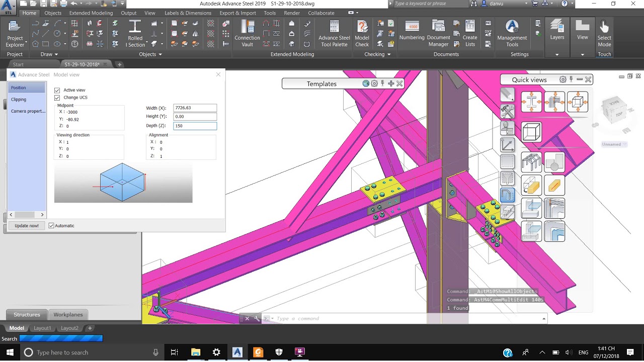The height and width of the screenshot is (362, 644).
Task: Click the Depth (Z) input field
Action: tap(195, 126)
